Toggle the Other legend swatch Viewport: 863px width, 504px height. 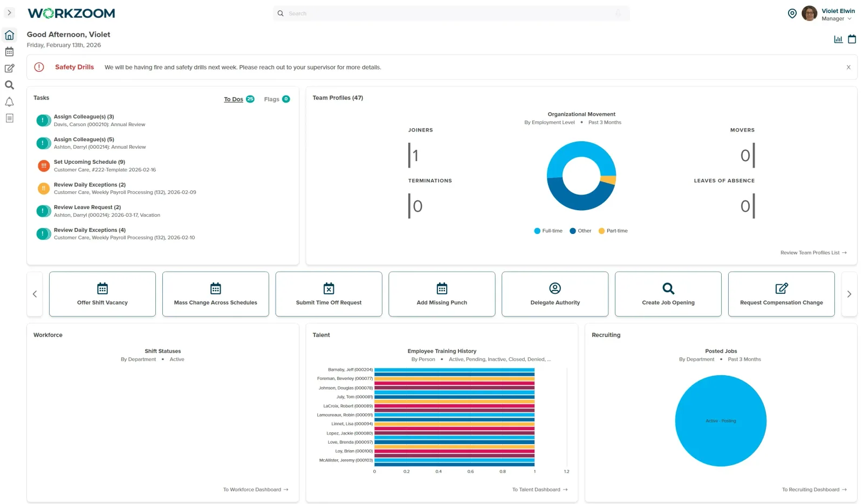[573, 231]
